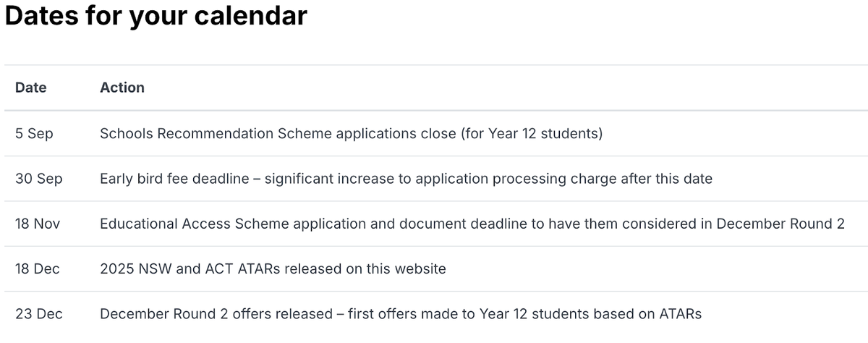Click the 2025 NSW and ACT ATARs text
This screenshot has height=343, width=868.
[x=273, y=269]
